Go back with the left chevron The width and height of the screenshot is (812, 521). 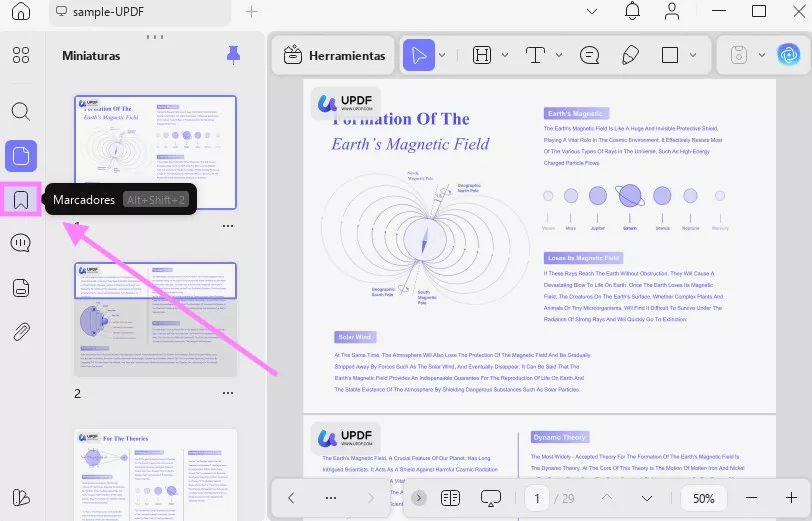tap(291, 498)
